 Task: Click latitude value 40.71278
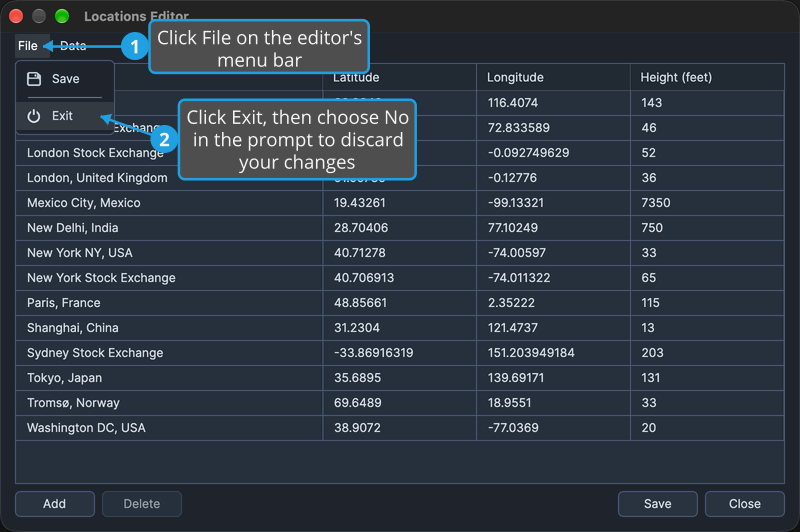360,253
